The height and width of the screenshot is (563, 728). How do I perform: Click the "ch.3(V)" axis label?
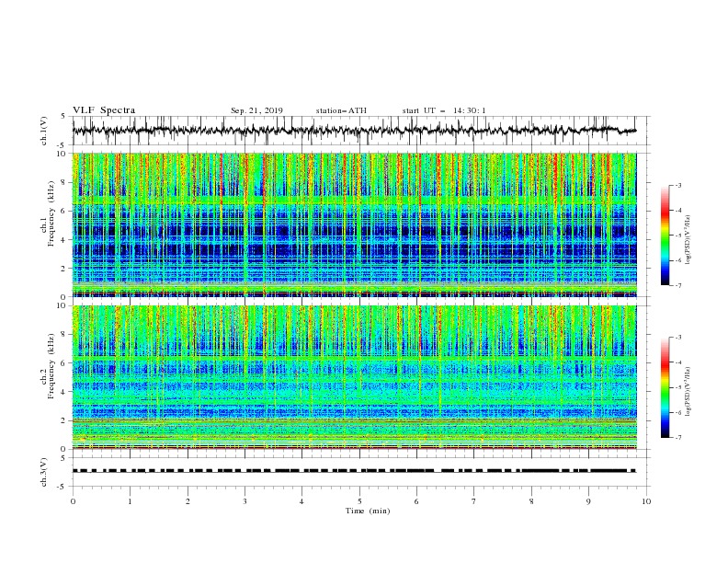point(44,472)
